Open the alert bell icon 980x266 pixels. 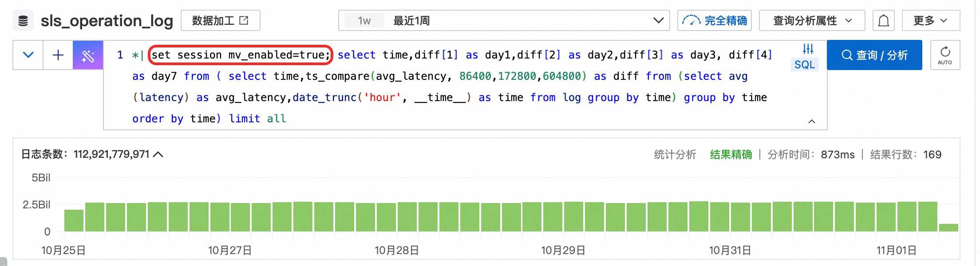coord(883,21)
